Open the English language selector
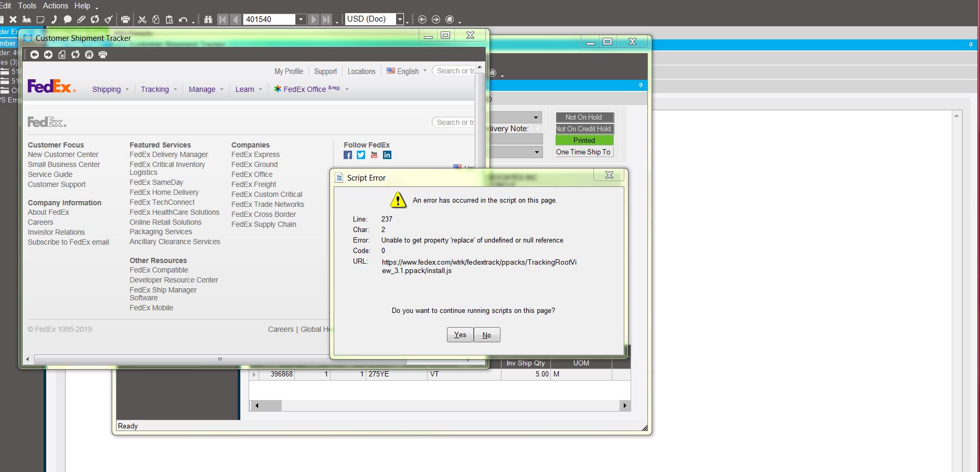The height and width of the screenshot is (472, 980). 407,71
